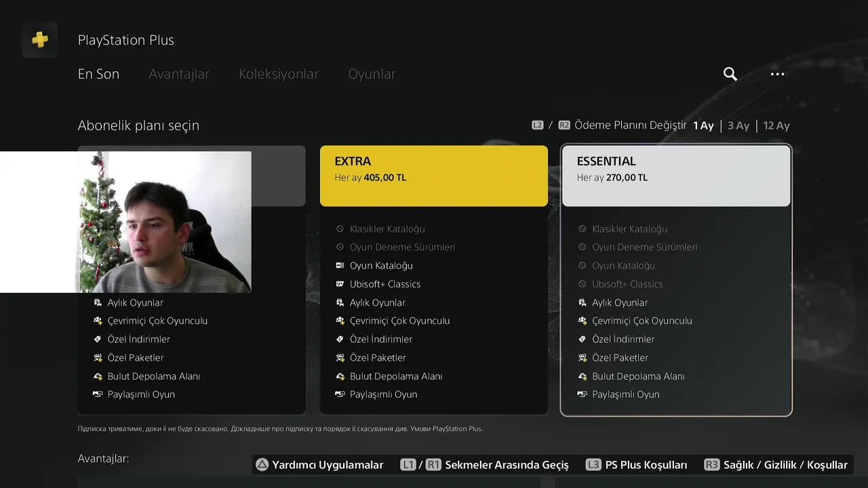Click the Bulut Depolama Alanı cloud icon in EXTRA

340,376
